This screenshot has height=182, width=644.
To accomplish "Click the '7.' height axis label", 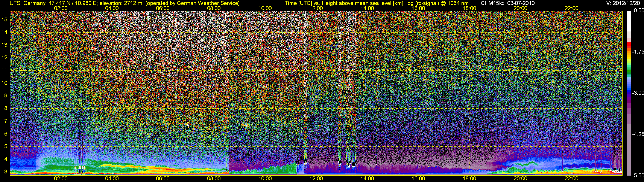I will click(6, 121).
